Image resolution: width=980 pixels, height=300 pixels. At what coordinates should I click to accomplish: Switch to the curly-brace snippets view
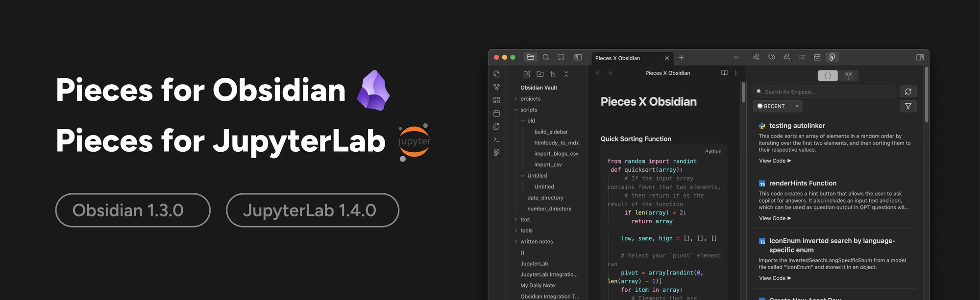[x=828, y=76]
